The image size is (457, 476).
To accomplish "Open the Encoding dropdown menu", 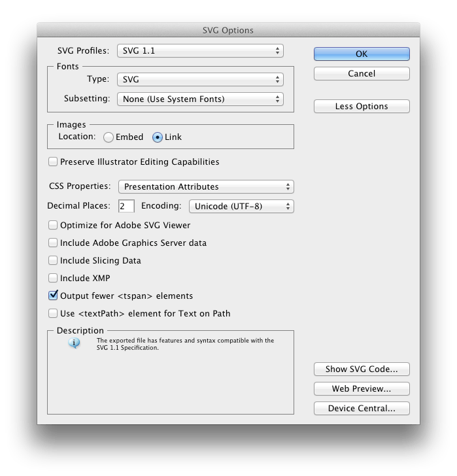I will click(x=241, y=206).
